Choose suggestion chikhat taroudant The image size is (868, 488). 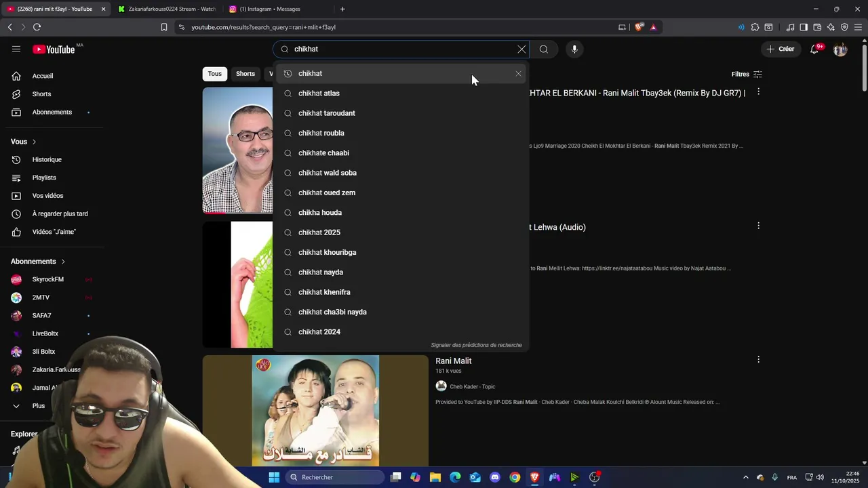point(400,113)
